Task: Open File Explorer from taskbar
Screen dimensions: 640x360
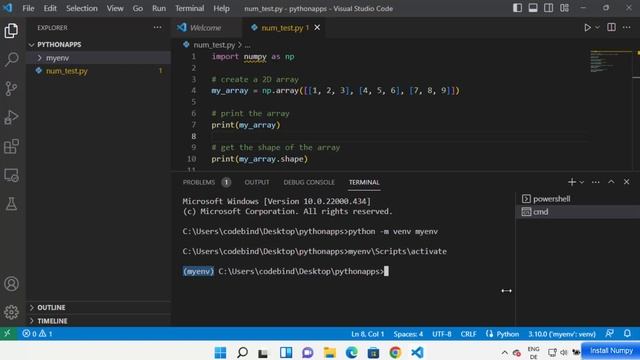Action: click(329, 352)
